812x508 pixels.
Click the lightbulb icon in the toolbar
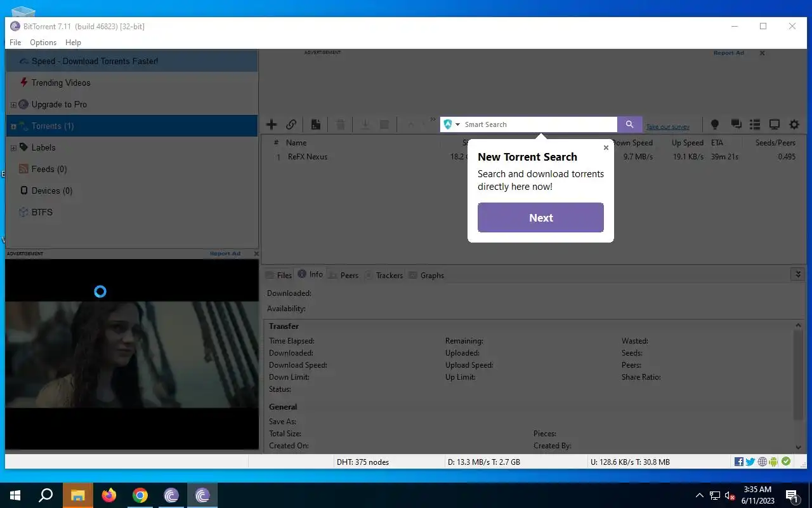coord(715,124)
